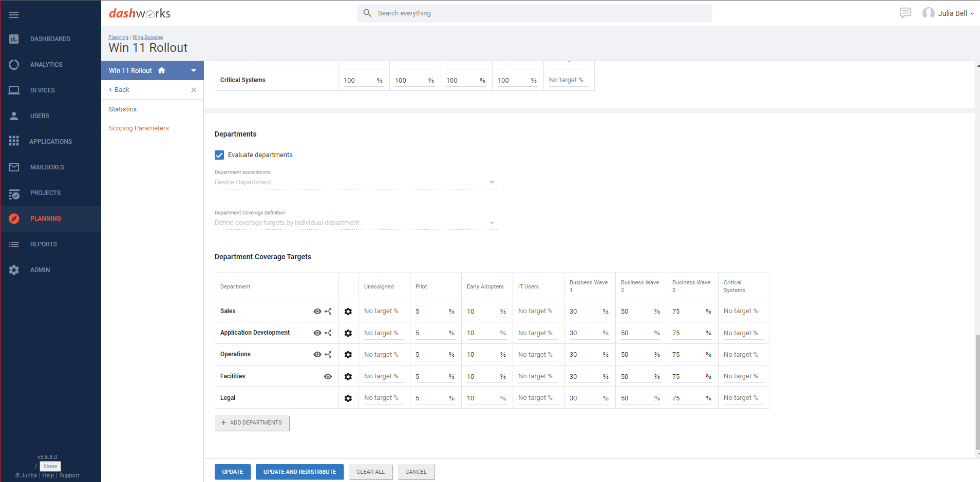The height and width of the screenshot is (482, 980).
Task: Toggle eye visibility for Operations
Action: pyautogui.click(x=317, y=354)
